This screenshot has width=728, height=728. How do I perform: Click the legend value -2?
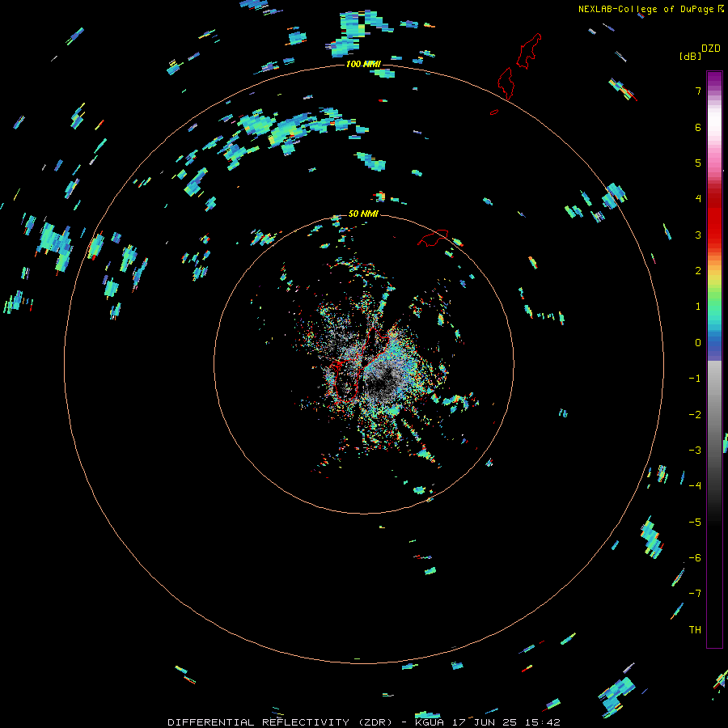click(x=695, y=415)
